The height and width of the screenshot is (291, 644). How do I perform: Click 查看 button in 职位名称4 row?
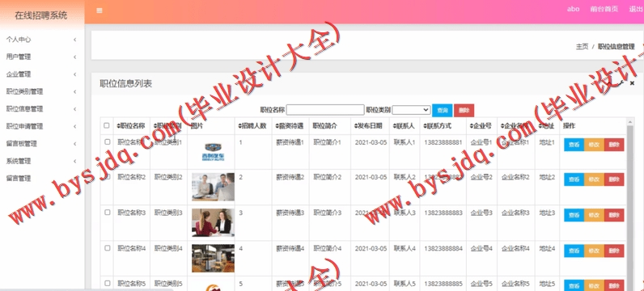[x=574, y=251]
